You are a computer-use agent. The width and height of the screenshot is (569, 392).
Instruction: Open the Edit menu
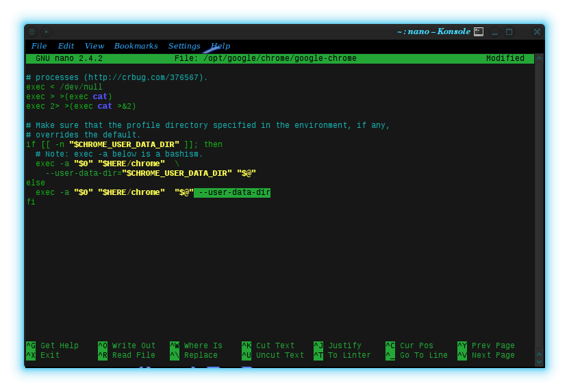click(66, 46)
